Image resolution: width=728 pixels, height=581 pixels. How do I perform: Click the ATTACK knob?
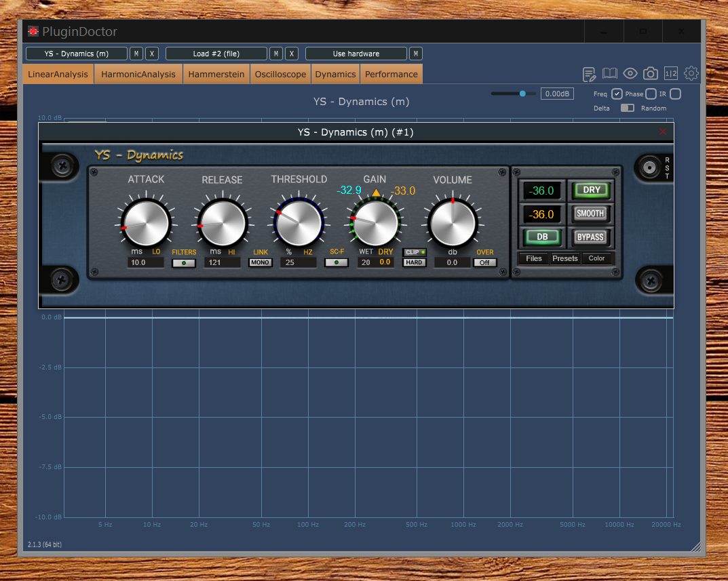tap(146, 223)
